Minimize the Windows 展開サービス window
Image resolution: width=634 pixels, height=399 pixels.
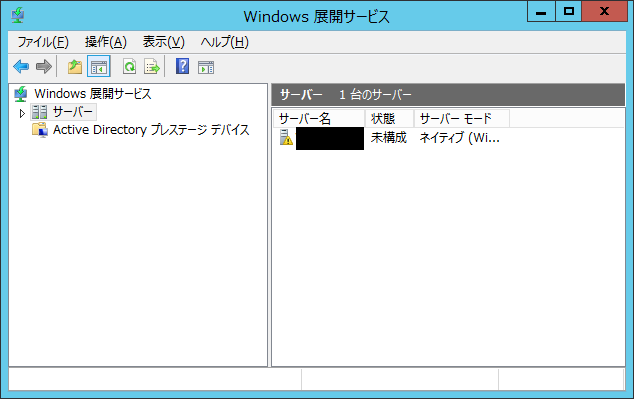pos(541,11)
